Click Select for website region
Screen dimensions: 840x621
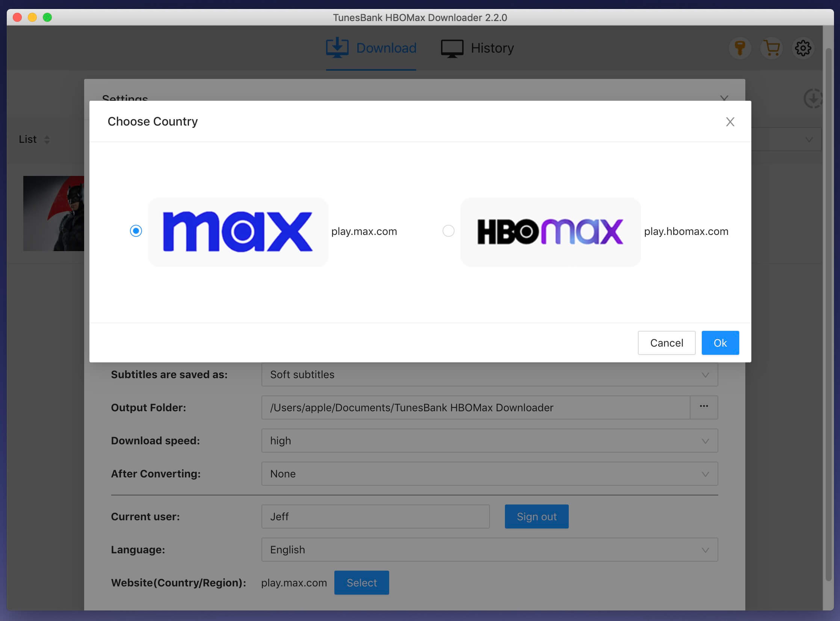coord(361,583)
